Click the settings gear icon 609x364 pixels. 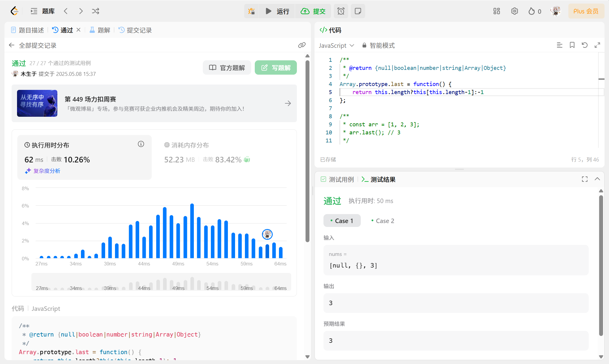click(x=514, y=11)
